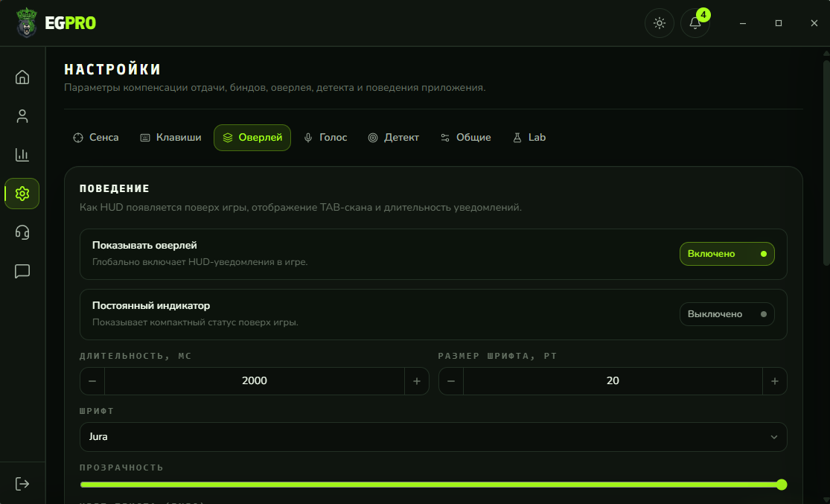
Task: Switch to the Сенса tab
Action: pos(96,138)
